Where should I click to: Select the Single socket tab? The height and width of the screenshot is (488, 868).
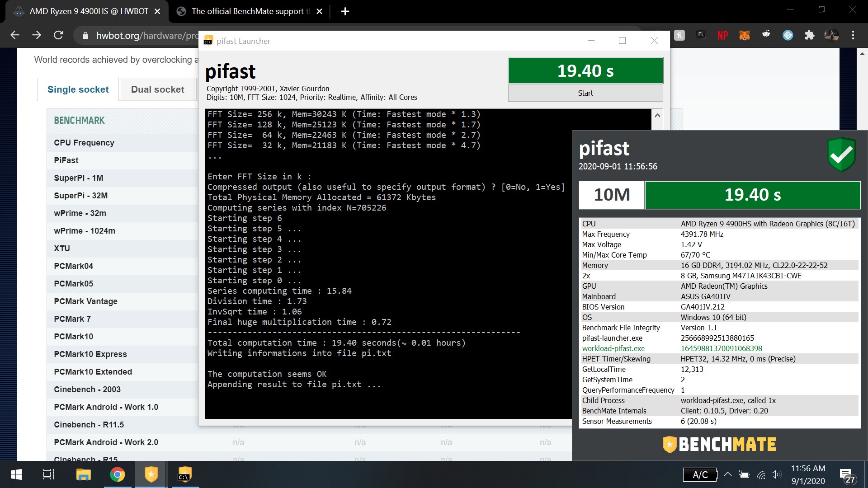coord(78,89)
